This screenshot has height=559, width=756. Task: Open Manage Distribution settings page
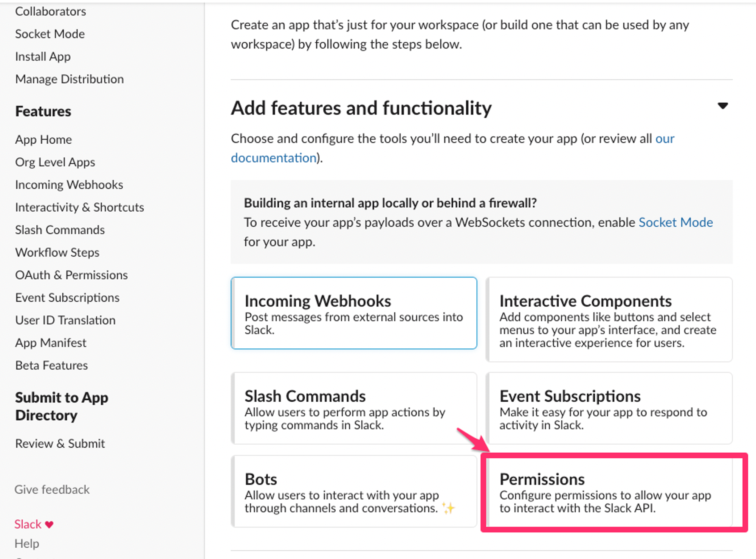tap(70, 79)
